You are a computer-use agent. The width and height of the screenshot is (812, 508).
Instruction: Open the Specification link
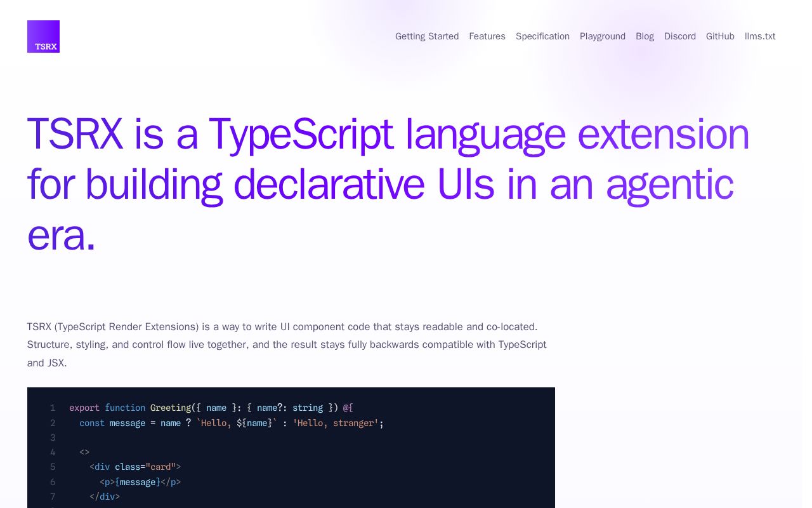[x=542, y=36]
